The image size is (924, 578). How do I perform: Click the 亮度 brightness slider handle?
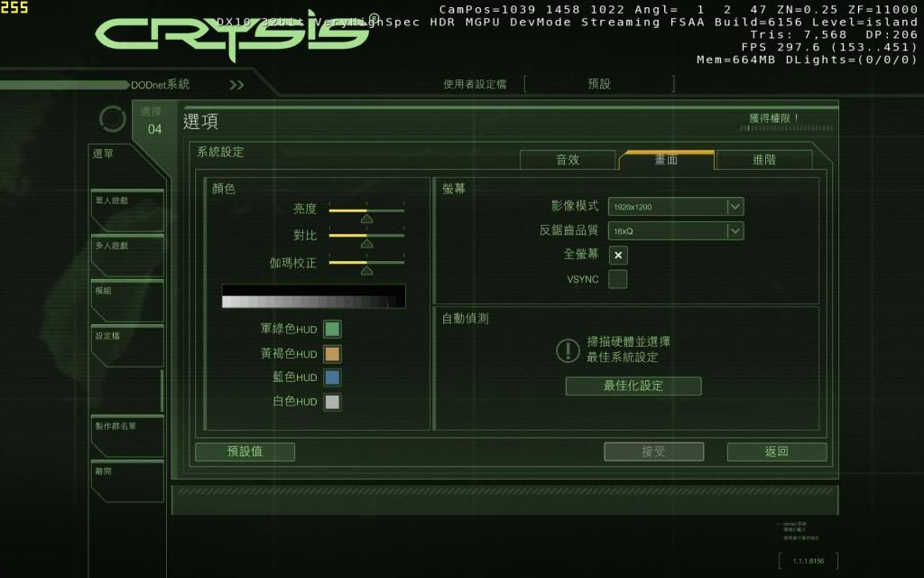pos(366,218)
